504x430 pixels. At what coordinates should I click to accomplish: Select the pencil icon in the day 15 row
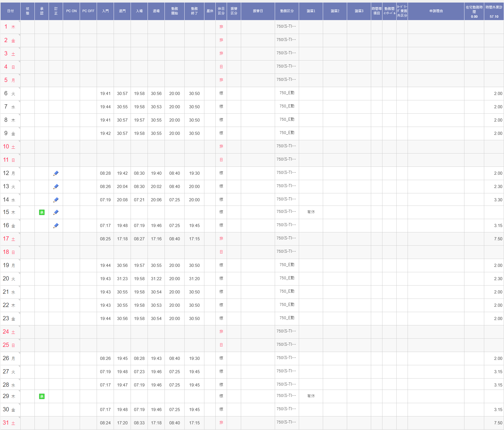(x=56, y=212)
